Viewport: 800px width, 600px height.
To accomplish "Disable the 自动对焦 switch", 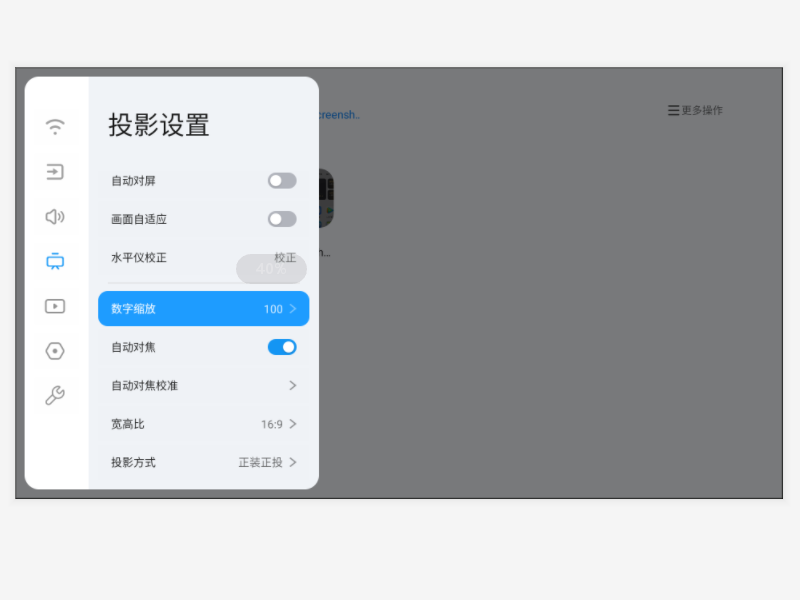I will click(282, 347).
